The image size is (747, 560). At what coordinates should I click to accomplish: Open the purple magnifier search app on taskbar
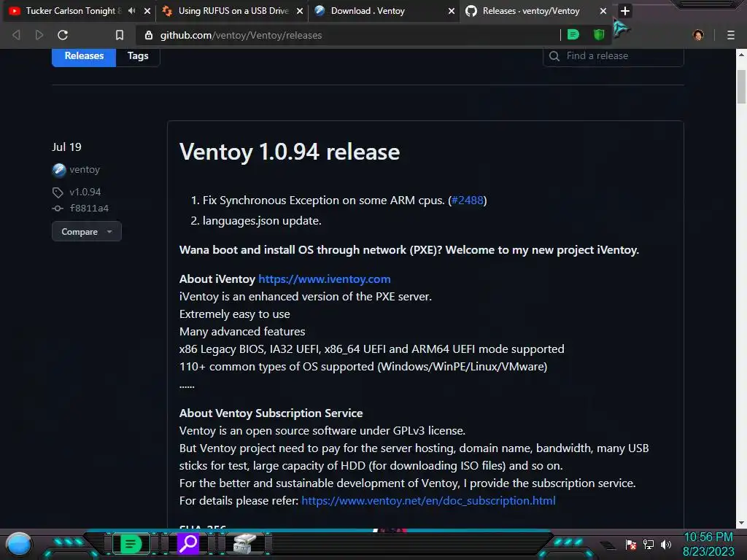[x=188, y=543]
